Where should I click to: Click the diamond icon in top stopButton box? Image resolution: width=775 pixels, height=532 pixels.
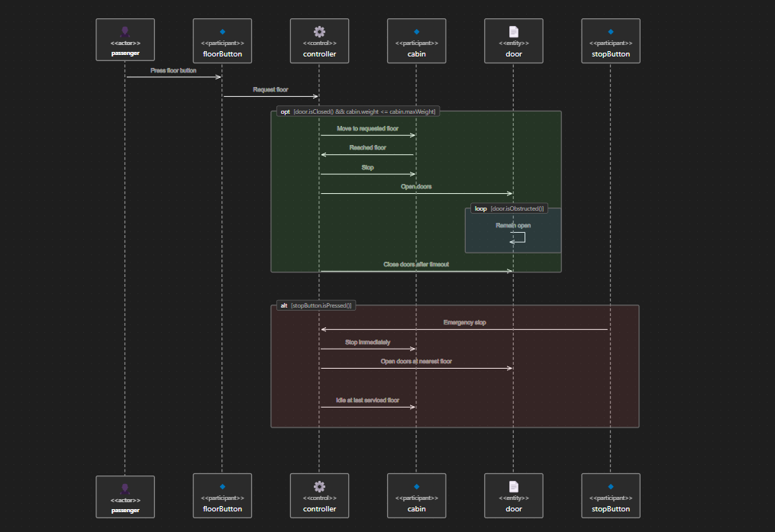611,31
